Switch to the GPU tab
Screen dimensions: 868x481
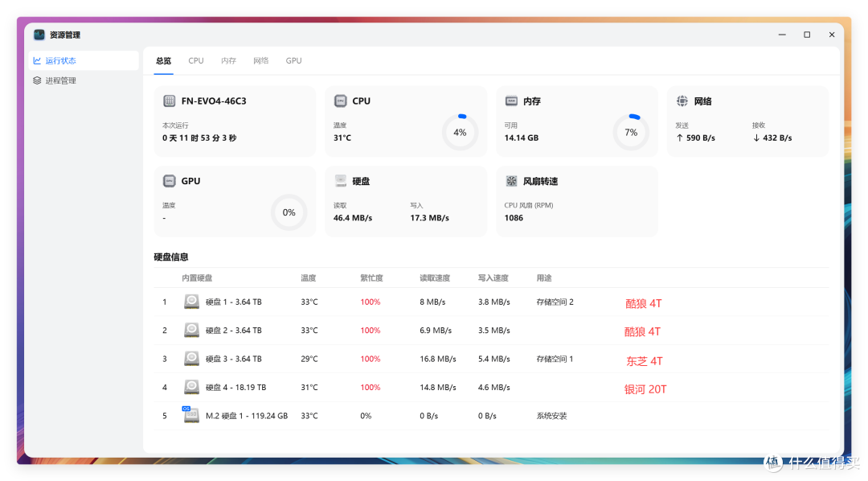293,60
